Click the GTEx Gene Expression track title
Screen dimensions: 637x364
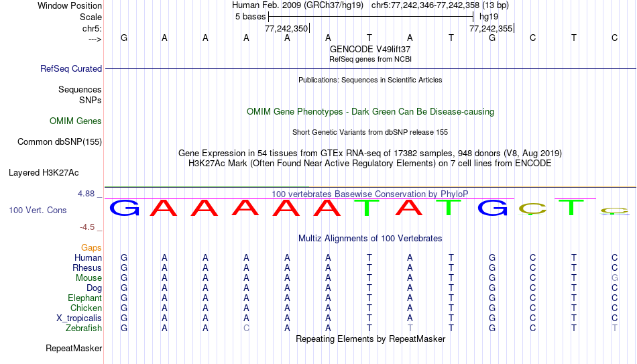[370, 153]
